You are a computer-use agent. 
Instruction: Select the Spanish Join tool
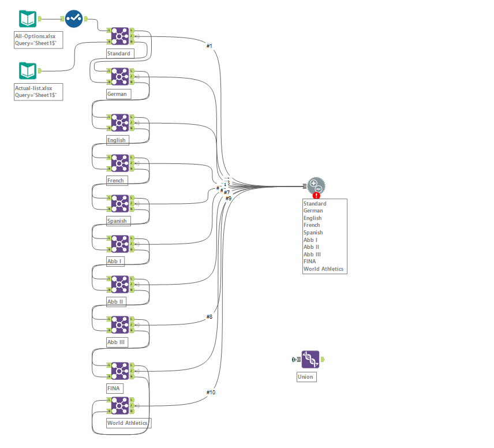pos(119,203)
